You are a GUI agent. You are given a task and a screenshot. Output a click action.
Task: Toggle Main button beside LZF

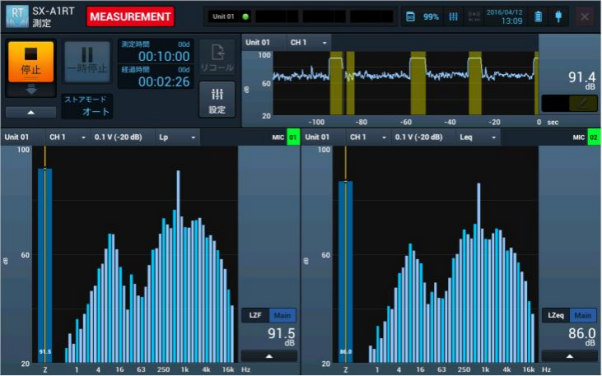pos(282,315)
